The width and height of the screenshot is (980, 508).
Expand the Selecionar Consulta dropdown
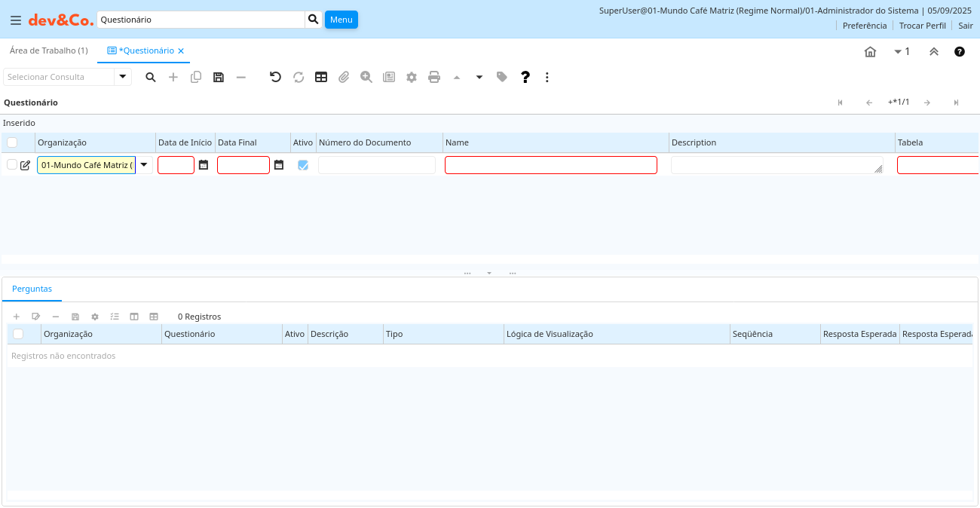123,77
